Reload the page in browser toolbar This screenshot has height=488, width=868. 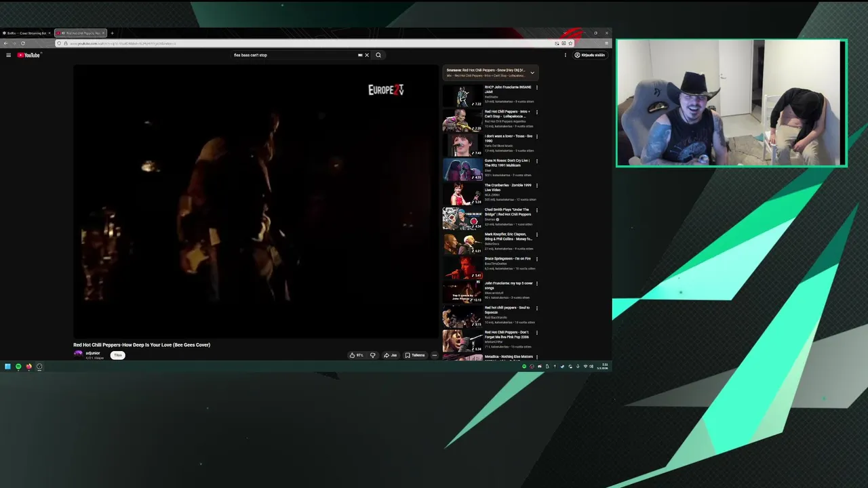point(23,43)
